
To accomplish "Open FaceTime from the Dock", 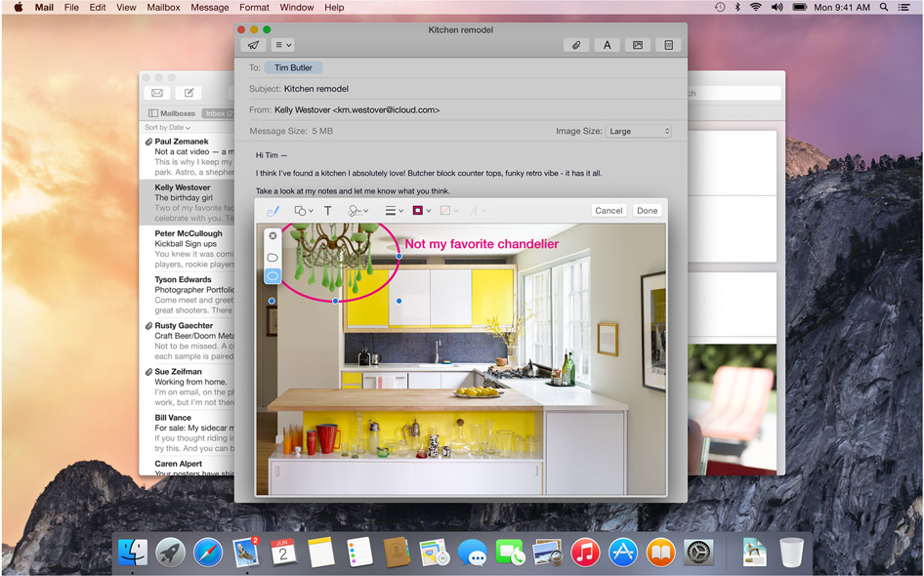I will click(x=510, y=553).
